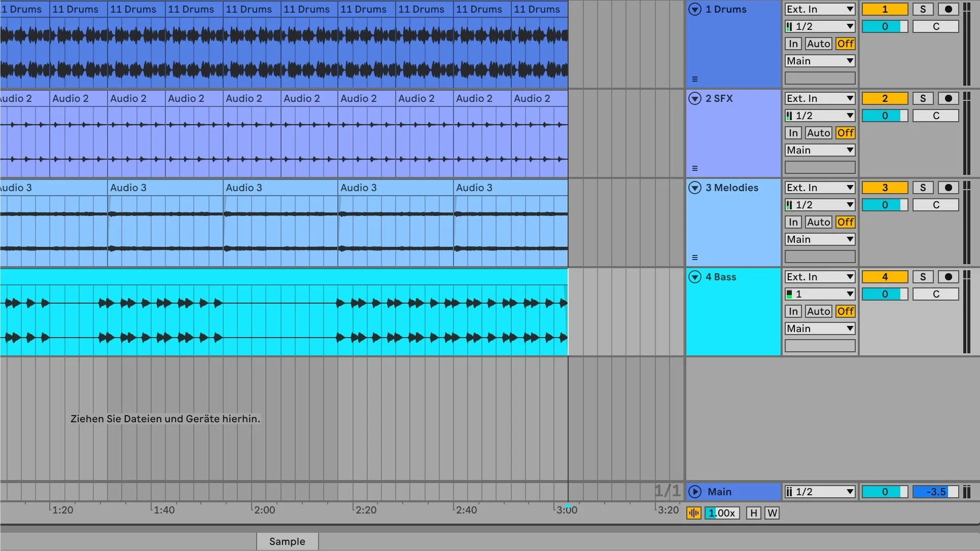The image size is (980, 551).
Task: Collapse the 3 Melodies track with its fold arrow
Action: click(694, 187)
